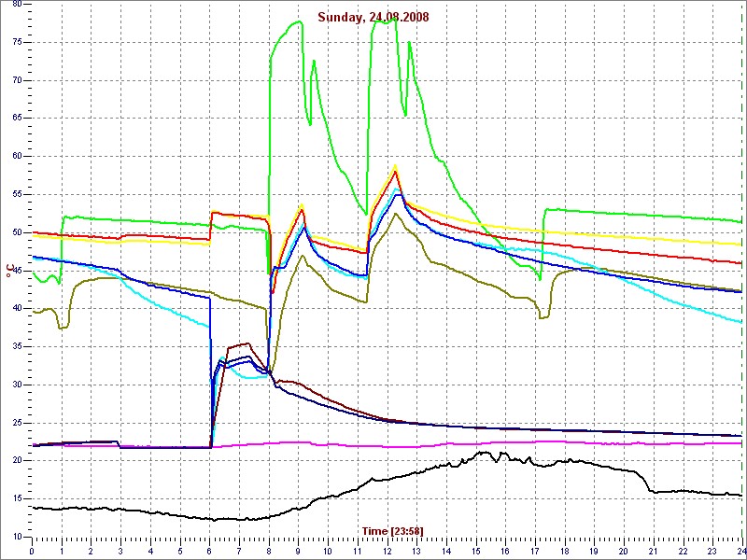Select the "60" temperature axis label

point(17,157)
